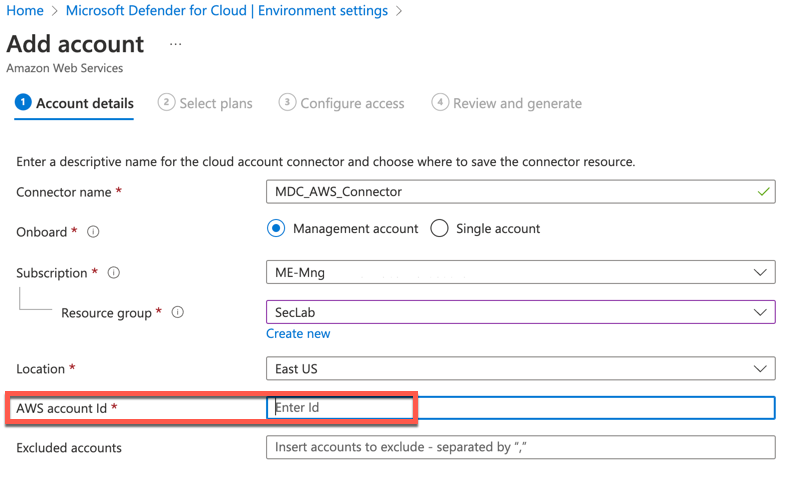Focus the AWS account Id input field

tap(521, 408)
